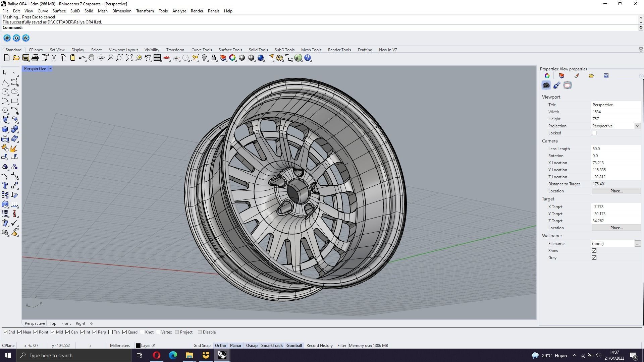Viewport: 644px width, 362px height.
Task: Add a new viewport tab with plus icon
Action: click(92, 323)
